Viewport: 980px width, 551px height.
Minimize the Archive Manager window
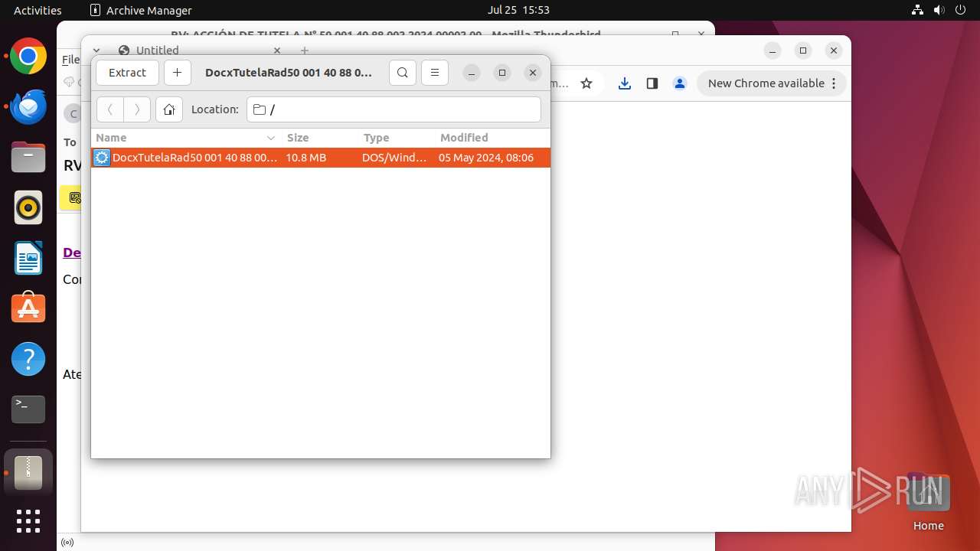click(472, 73)
